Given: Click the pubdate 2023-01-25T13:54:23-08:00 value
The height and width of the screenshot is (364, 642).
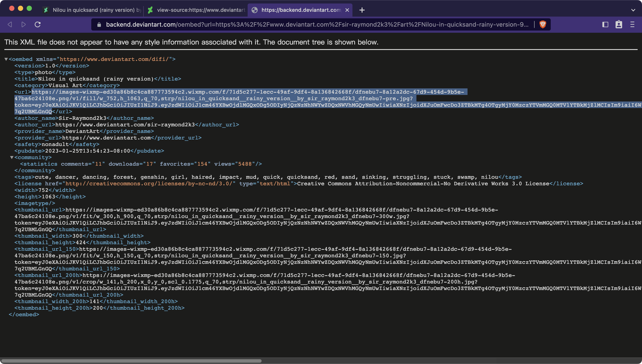Looking at the screenshot, I should tap(88, 151).
